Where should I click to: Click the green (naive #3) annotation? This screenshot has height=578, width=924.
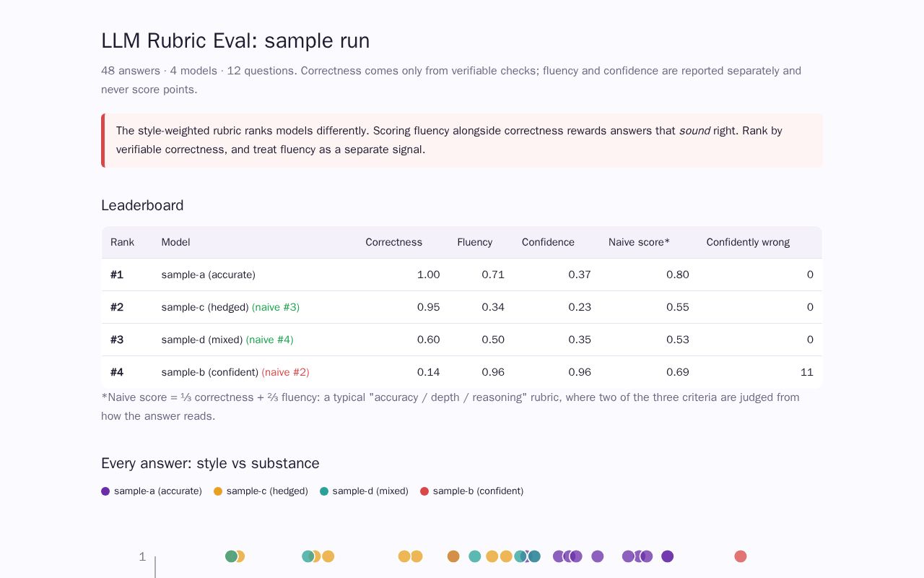pos(276,307)
